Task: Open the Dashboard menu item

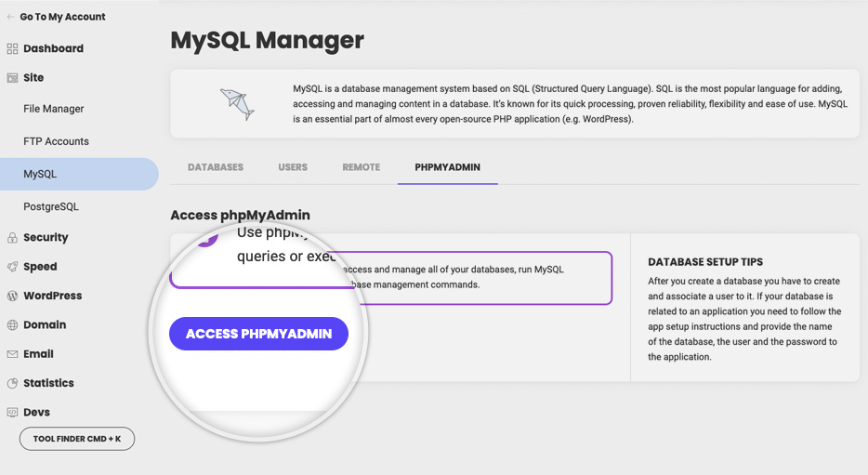Action: (x=53, y=48)
